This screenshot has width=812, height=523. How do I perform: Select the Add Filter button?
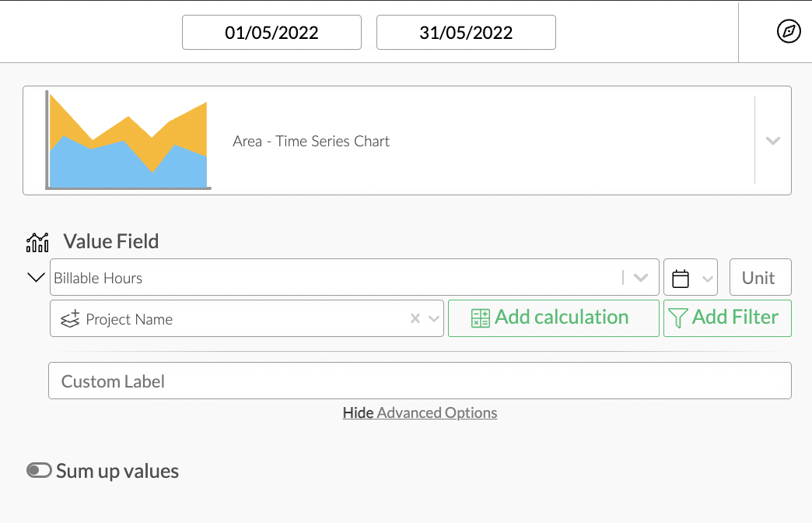(x=727, y=318)
